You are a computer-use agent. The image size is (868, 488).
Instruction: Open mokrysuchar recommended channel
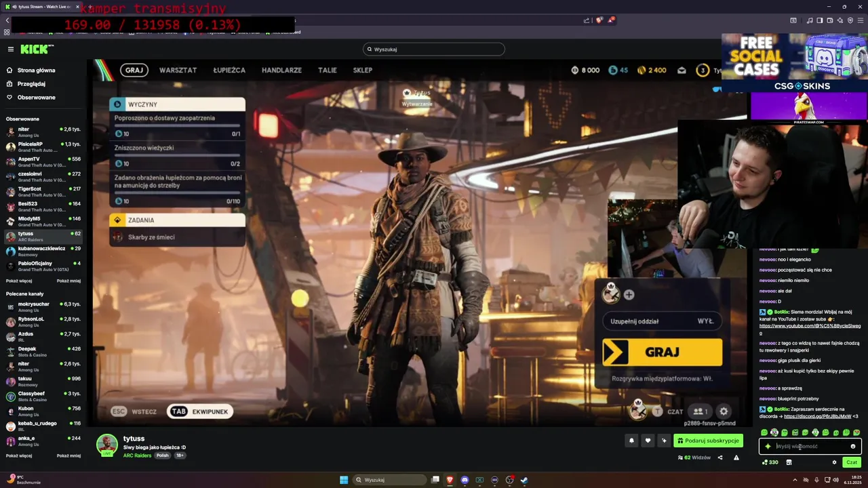[43, 306]
